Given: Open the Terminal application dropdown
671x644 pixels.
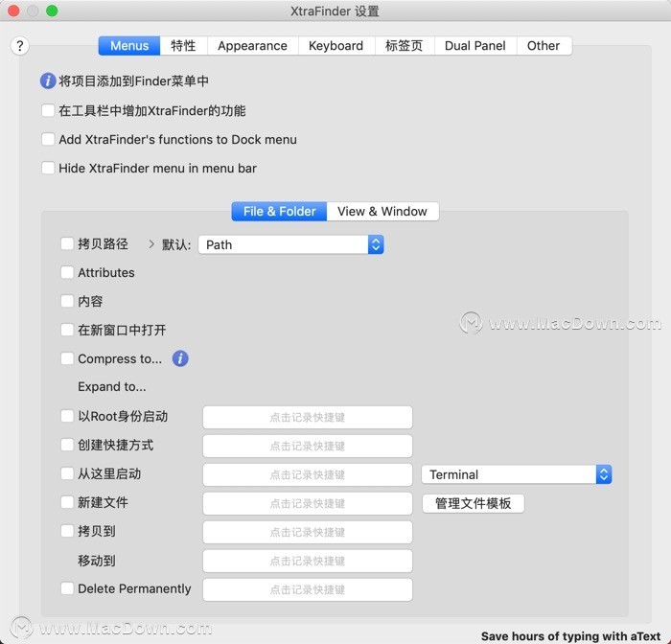Looking at the screenshot, I should 517,474.
